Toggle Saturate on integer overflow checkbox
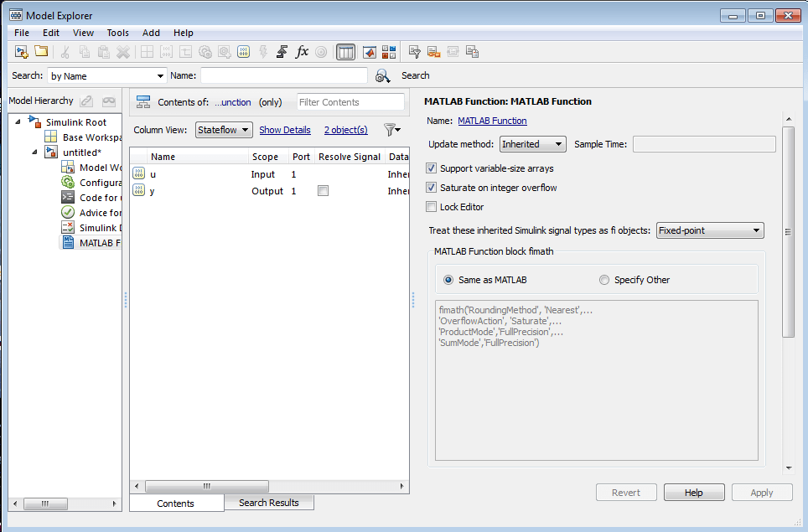This screenshot has height=532, width=808. [x=432, y=188]
